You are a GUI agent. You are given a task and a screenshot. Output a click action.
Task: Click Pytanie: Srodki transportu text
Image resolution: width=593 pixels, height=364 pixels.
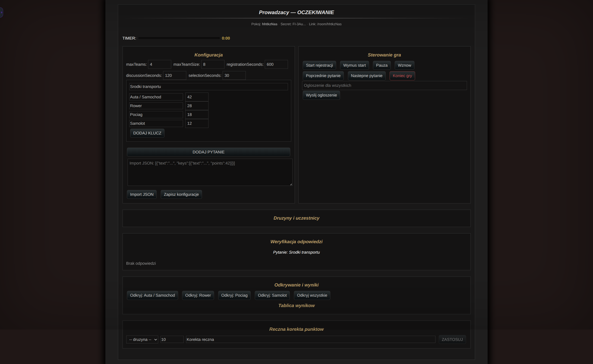coord(296,252)
